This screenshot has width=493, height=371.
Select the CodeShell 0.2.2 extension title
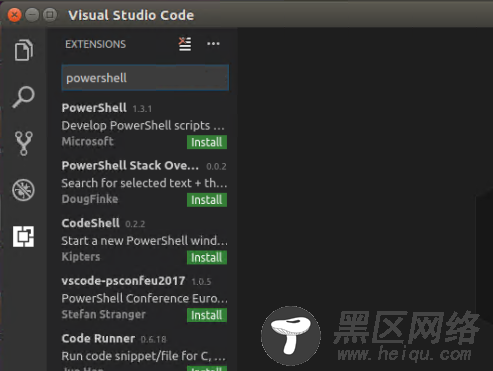pos(90,223)
